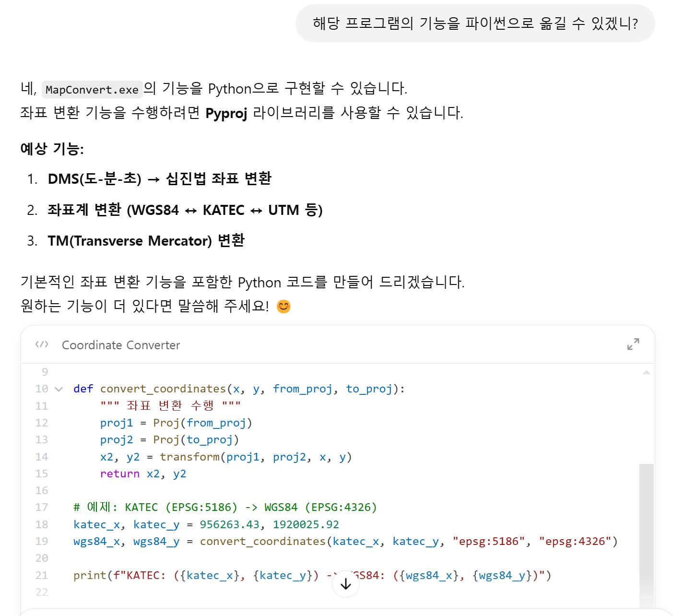Click the print statement on line 21
Image resolution: width=673 pixels, height=616 pixels.
coord(312,575)
